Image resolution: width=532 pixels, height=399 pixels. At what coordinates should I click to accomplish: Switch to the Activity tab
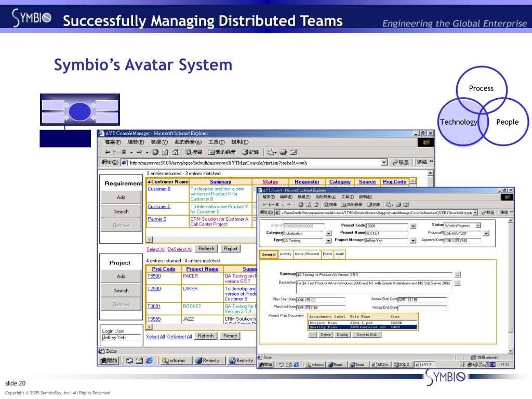286,254
